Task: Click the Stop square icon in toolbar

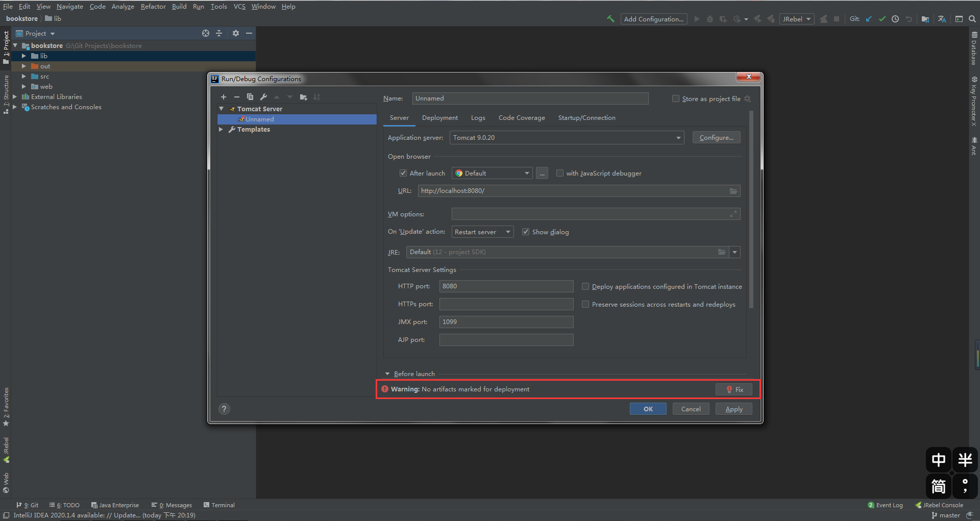Action: tap(837, 19)
